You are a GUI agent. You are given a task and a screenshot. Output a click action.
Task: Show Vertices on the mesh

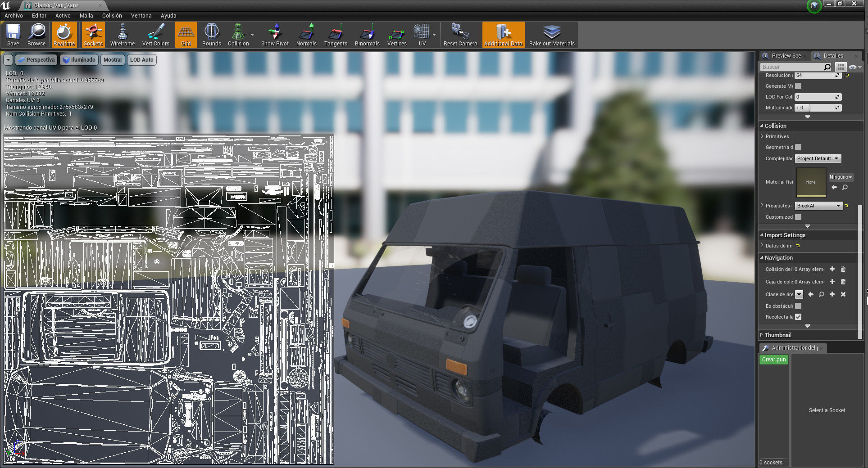[x=397, y=35]
